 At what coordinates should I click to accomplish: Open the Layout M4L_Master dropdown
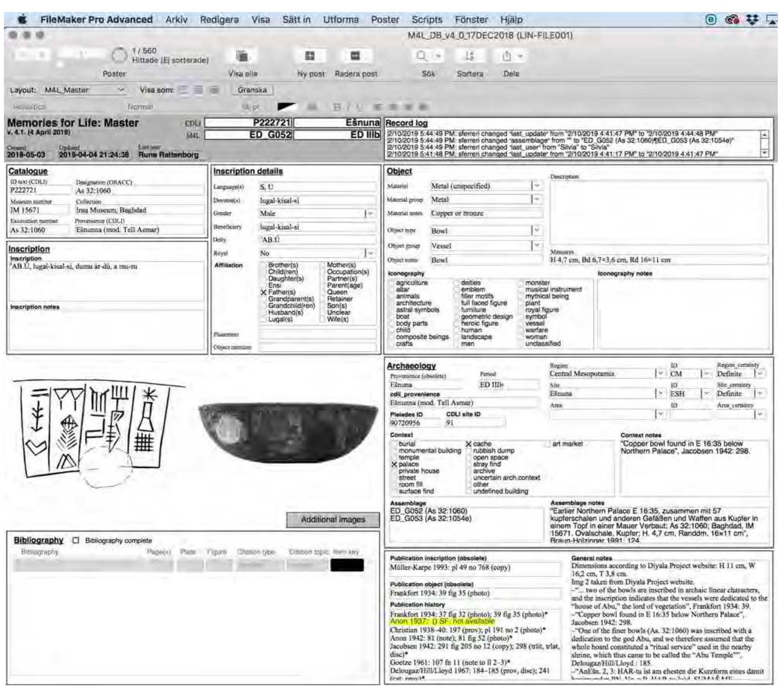pyautogui.click(x=84, y=90)
